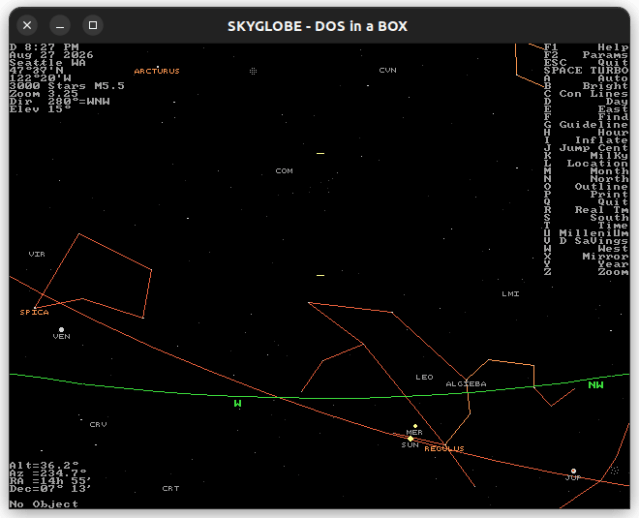
Task: Click the SPICA star label
Action: (x=35, y=313)
